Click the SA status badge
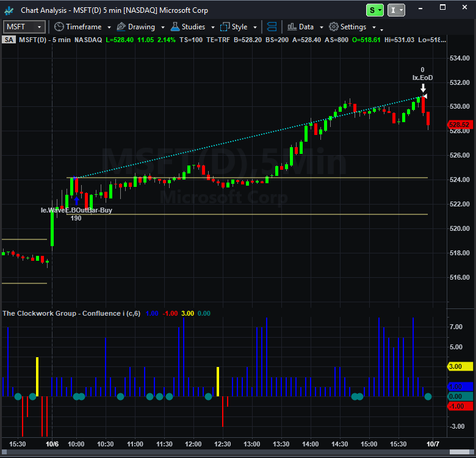Viewport: 476px width, 458px height. (x=9, y=40)
